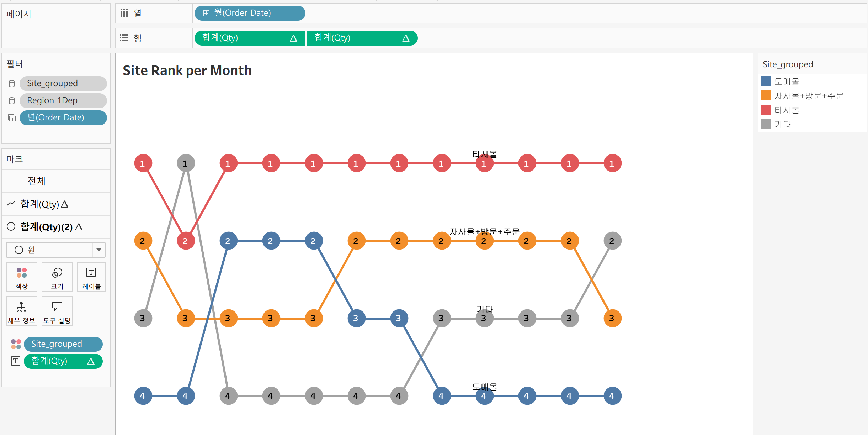Screen dimensions: 868x435
Task: Expand the 월(Order Date) plus sign
Action: [x=206, y=13]
